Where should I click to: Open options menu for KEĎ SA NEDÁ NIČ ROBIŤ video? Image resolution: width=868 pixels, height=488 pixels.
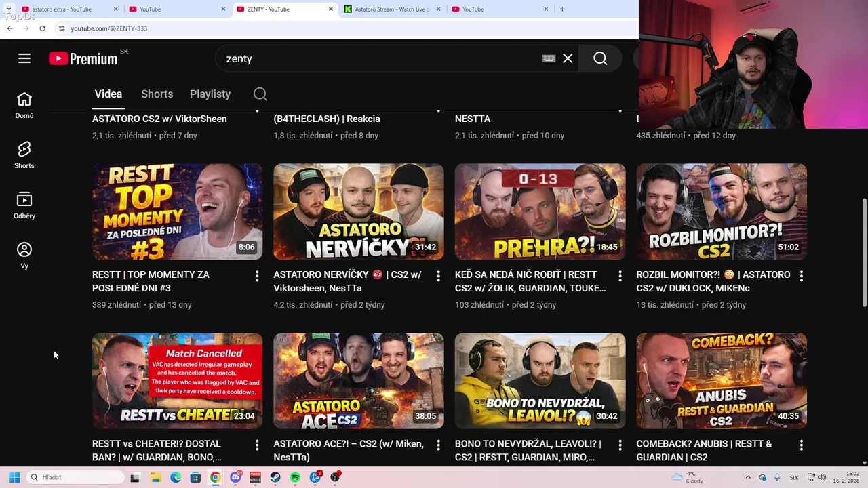point(620,276)
